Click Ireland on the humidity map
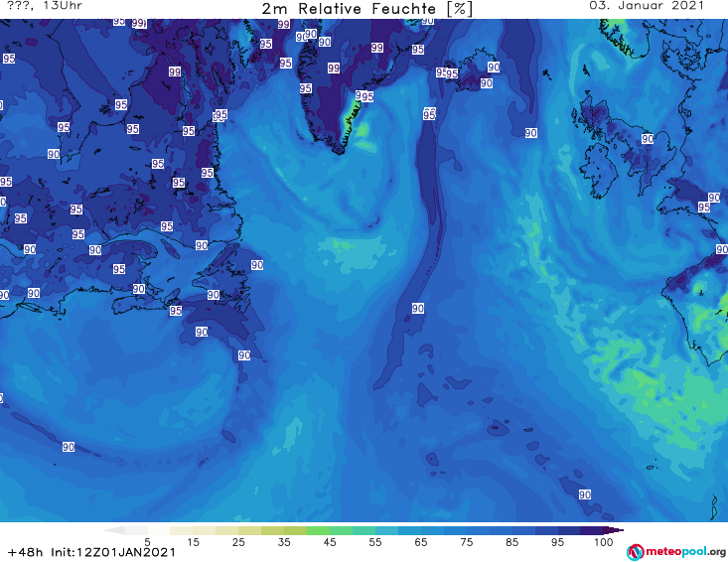Image resolution: width=728 pixels, height=562 pixels. click(x=599, y=172)
